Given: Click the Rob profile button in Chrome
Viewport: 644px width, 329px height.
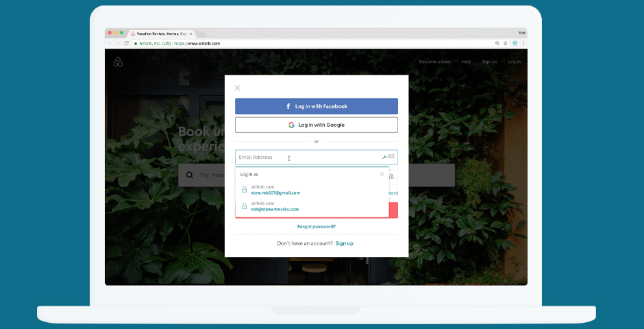Looking at the screenshot, I should [x=522, y=33].
